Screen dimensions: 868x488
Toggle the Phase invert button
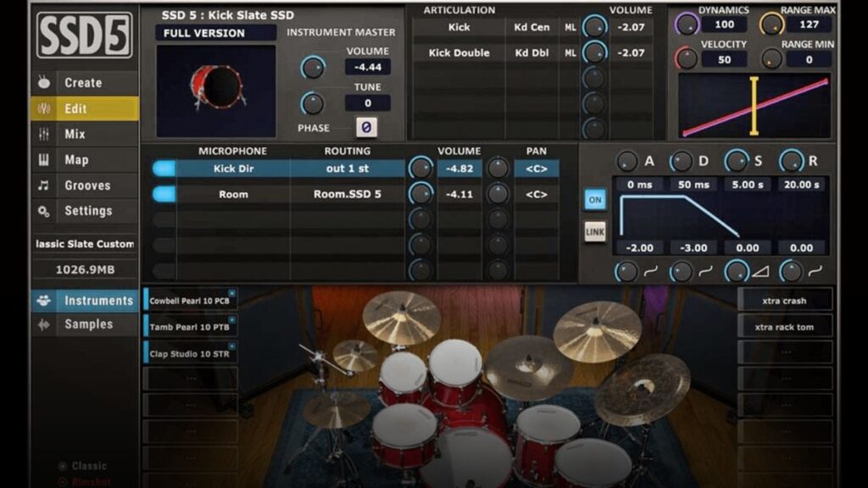tap(366, 128)
